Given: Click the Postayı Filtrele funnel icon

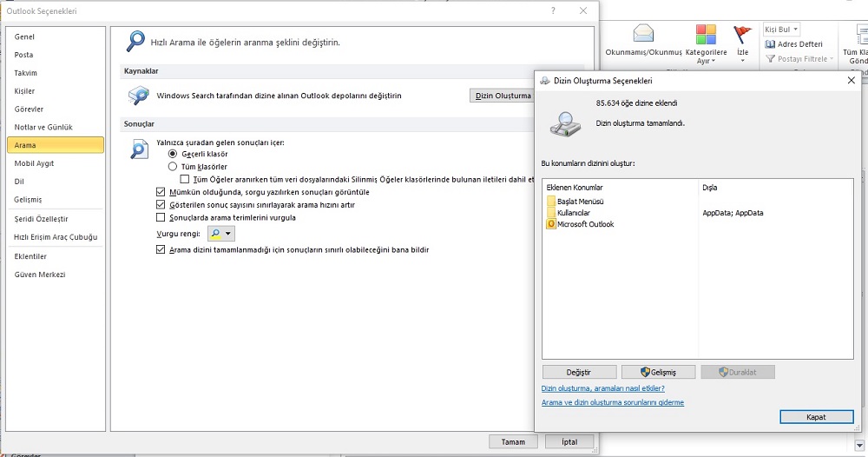Looking at the screenshot, I should [x=770, y=59].
